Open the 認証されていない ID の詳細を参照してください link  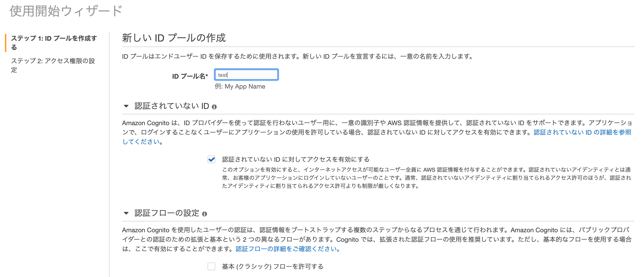point(582,132)
